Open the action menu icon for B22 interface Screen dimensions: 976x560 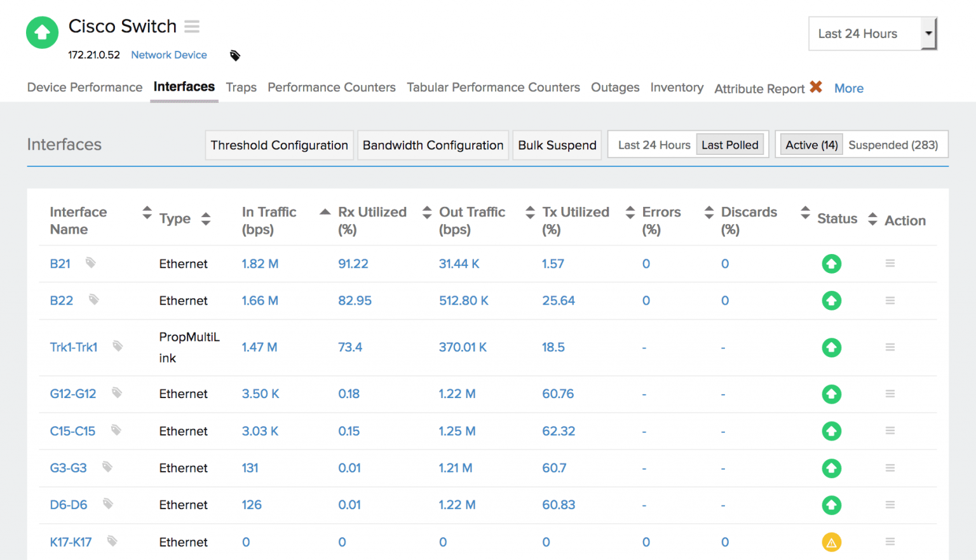[890, 300]
